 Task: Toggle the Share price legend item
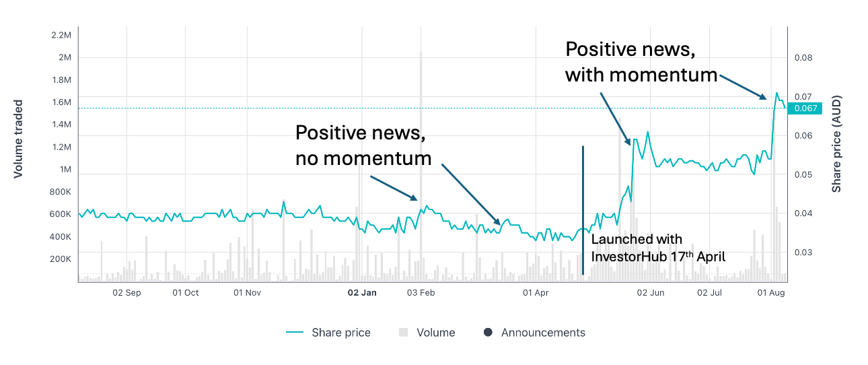[328, 333]
